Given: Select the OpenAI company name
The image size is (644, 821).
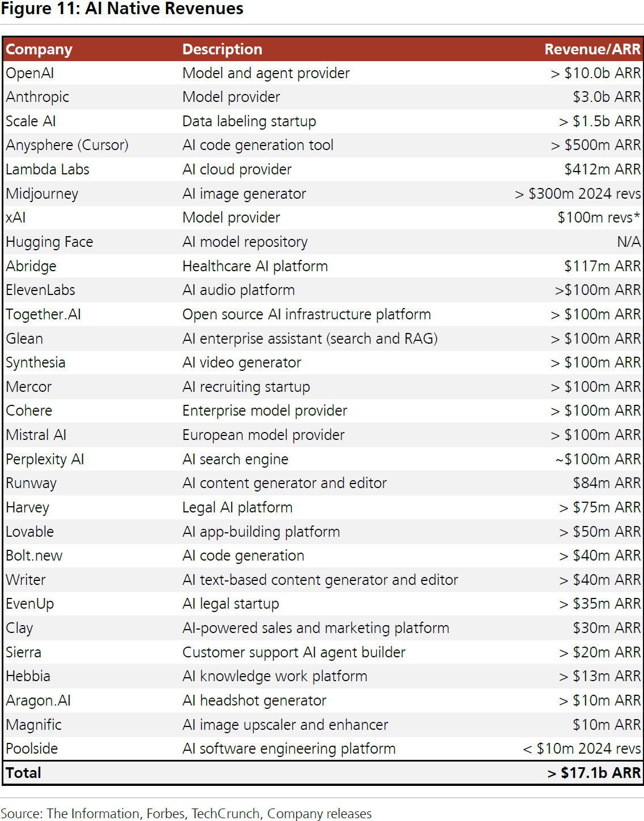Looking at the screenshot, I should (x=30, y=74).
